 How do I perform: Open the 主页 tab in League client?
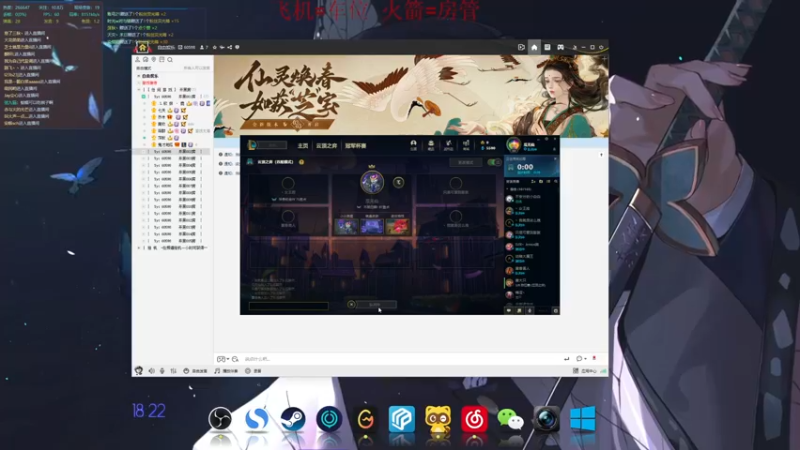click(x=303, y=146)
